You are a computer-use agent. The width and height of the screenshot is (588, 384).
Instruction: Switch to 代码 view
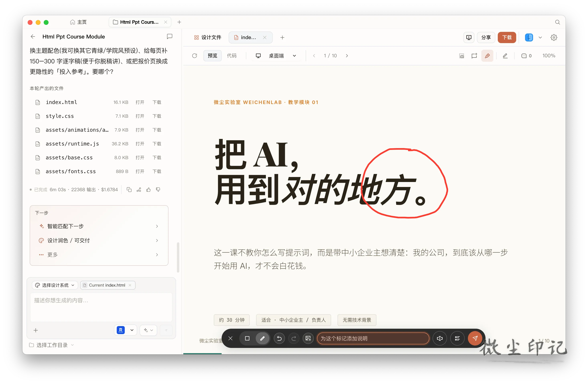click(232, 56)
